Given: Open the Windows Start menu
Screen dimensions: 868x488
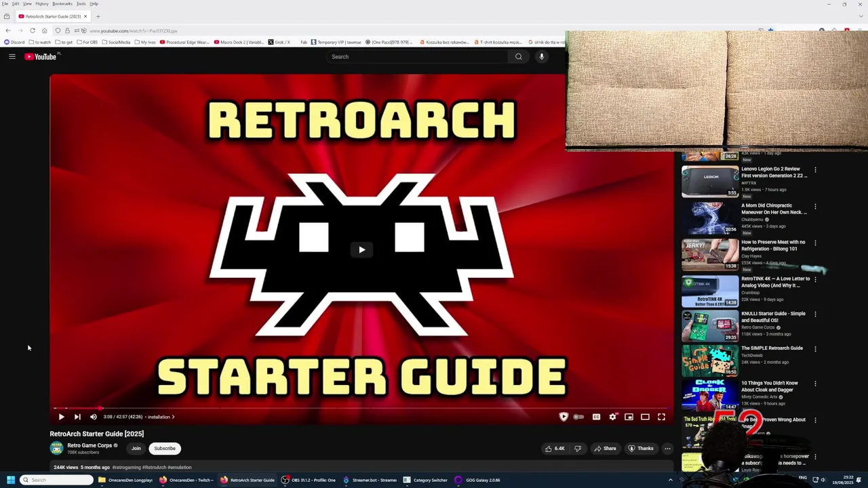Looking at the screenshot, I should [10, 480].
